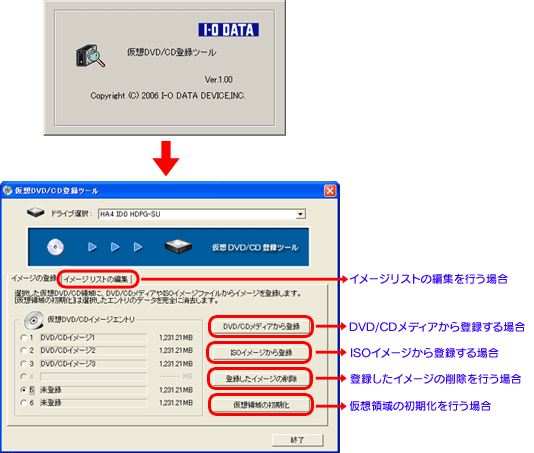Click the disc icon by 仮想DVD/CDイメージエントリ
The image size is (534, 453).
click(x=34, y=320)
